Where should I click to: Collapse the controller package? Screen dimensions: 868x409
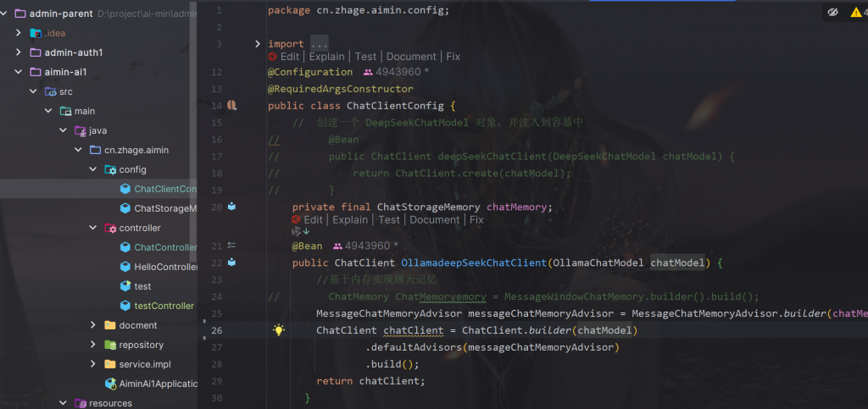(94, 228)
